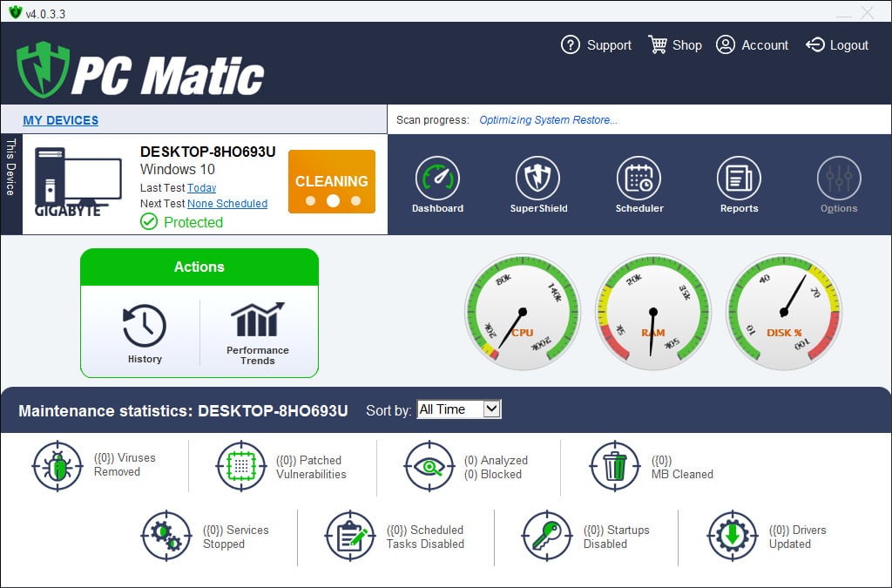Click the Shop text link

(x=686, y=45)
